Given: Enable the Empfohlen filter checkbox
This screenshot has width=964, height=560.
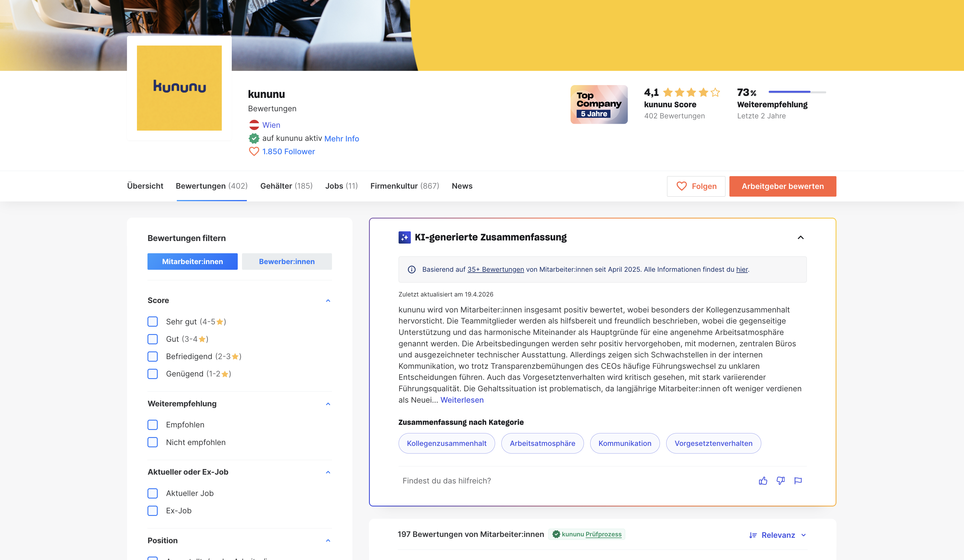Looking at the screenshot, I should [153, 425].
